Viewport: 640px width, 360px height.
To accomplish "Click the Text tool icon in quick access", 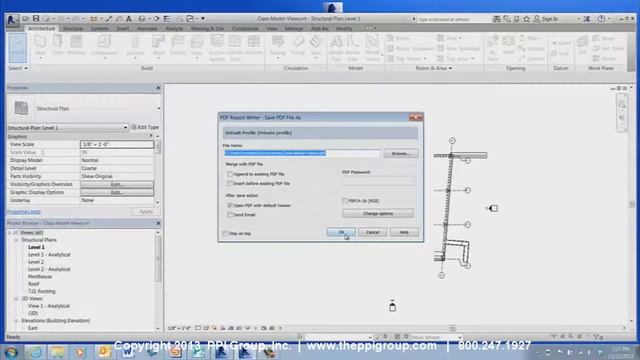I will (x=129, y=19).
